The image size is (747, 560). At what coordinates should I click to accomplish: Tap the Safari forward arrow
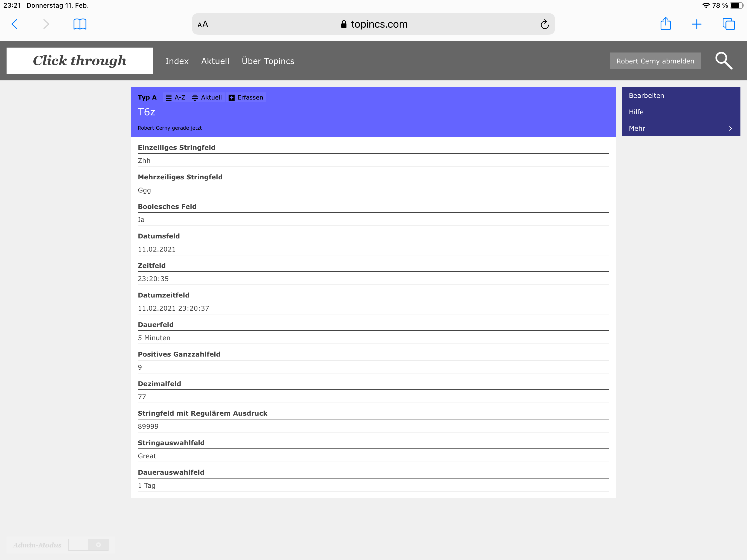pyautogui.click(x=46, y=24)
